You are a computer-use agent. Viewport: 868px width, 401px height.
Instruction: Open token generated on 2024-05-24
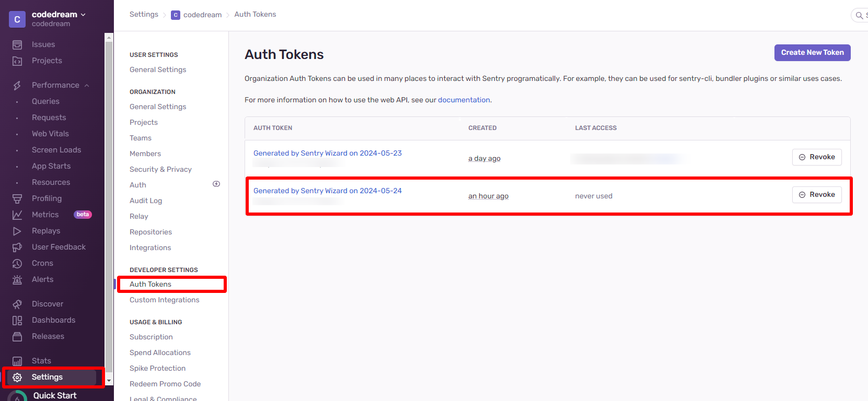[328, 191]
